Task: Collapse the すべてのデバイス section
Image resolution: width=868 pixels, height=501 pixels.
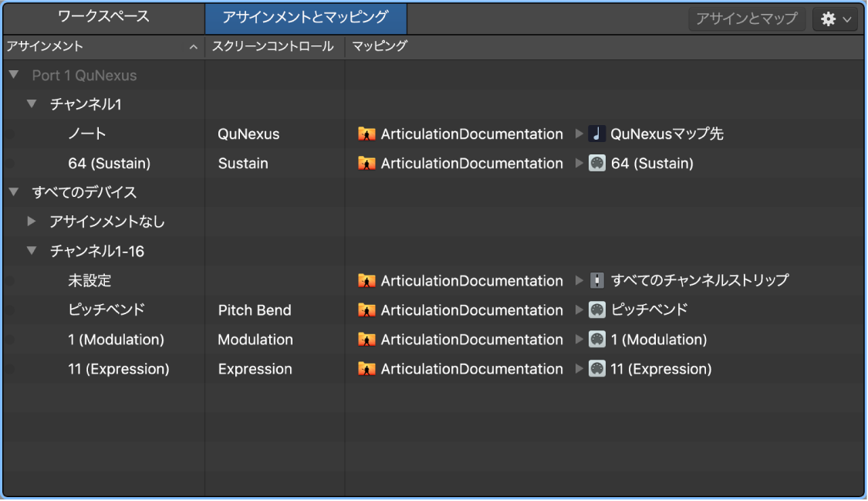Action: click(x=12, y=192)
